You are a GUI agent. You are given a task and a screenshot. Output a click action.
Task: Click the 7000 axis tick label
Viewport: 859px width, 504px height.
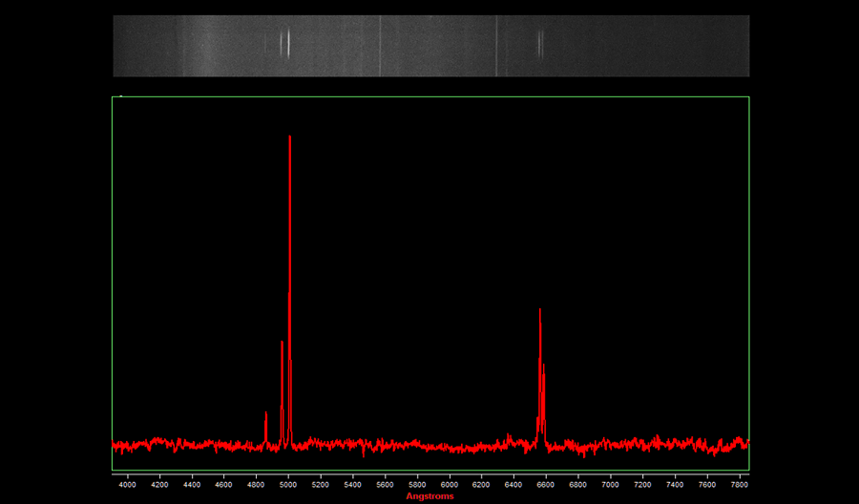pos(611,485)
